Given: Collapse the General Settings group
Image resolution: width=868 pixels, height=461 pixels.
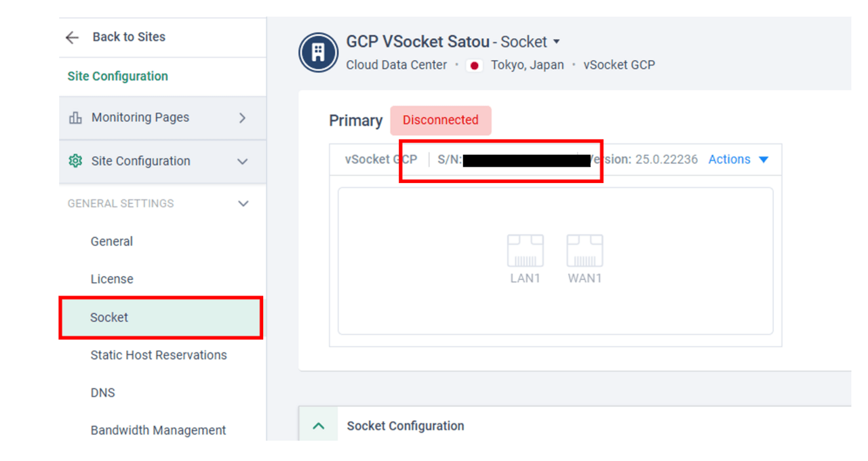Looking at the screenshot, I should 243,203.
